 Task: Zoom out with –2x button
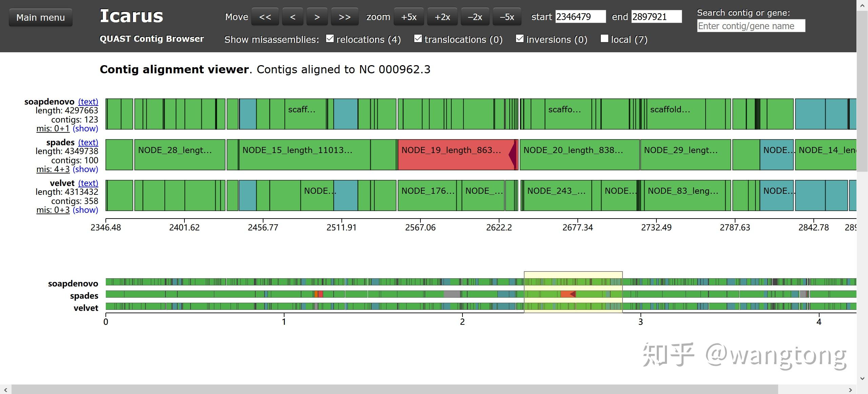click(475, 17)
